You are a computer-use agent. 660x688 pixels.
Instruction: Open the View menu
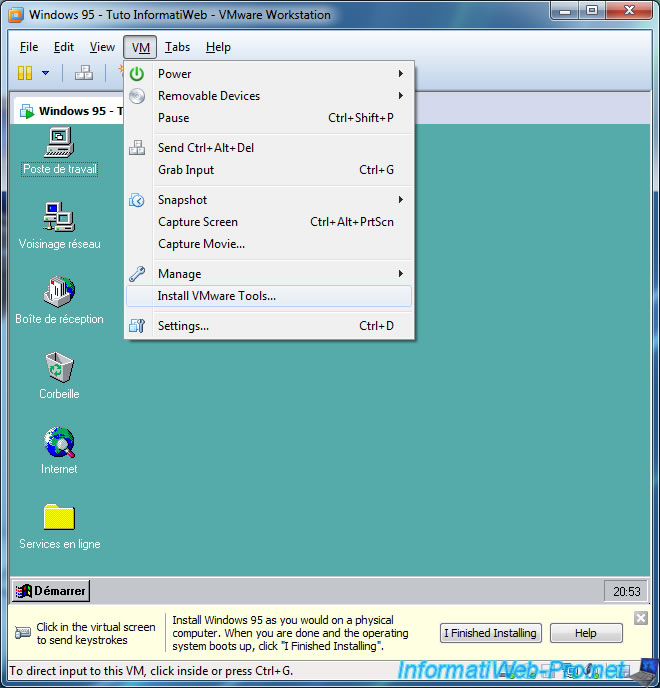click(x=102, y=47)
